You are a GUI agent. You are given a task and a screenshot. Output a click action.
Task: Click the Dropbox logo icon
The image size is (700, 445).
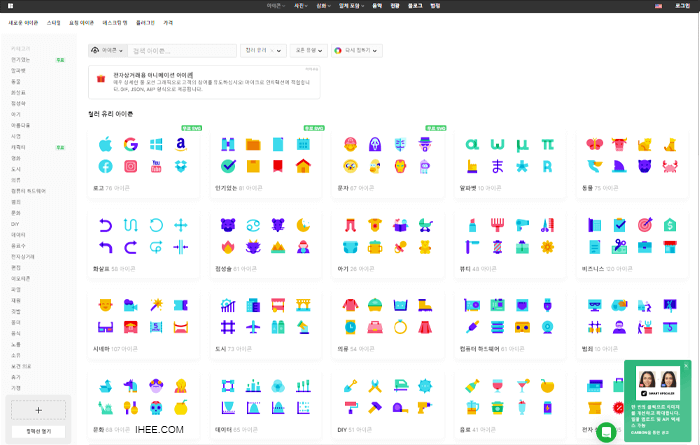tap(181, 166)
